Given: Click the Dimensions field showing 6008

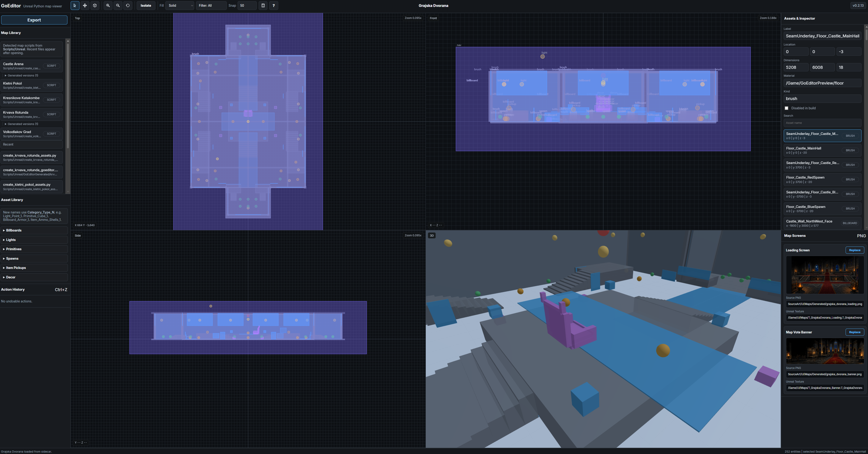Looking at the screenshot, I should [822, 67].
